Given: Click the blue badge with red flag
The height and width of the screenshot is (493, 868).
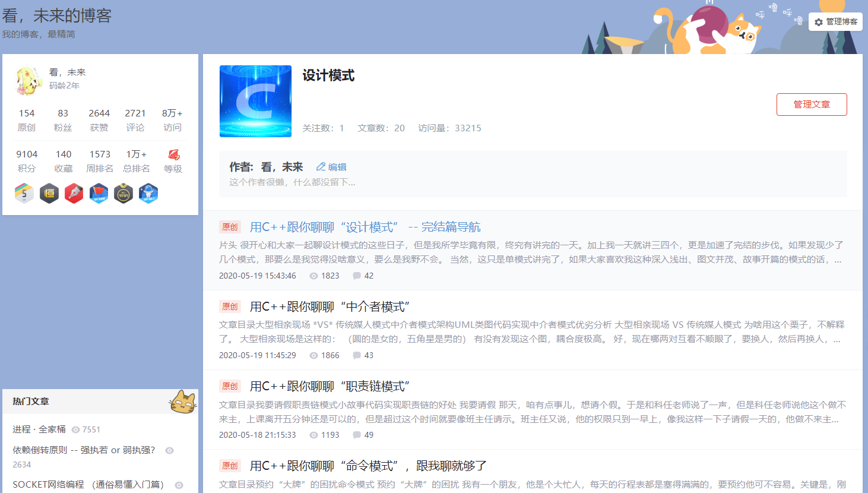Looking at the screenshot, I should 99,193.
